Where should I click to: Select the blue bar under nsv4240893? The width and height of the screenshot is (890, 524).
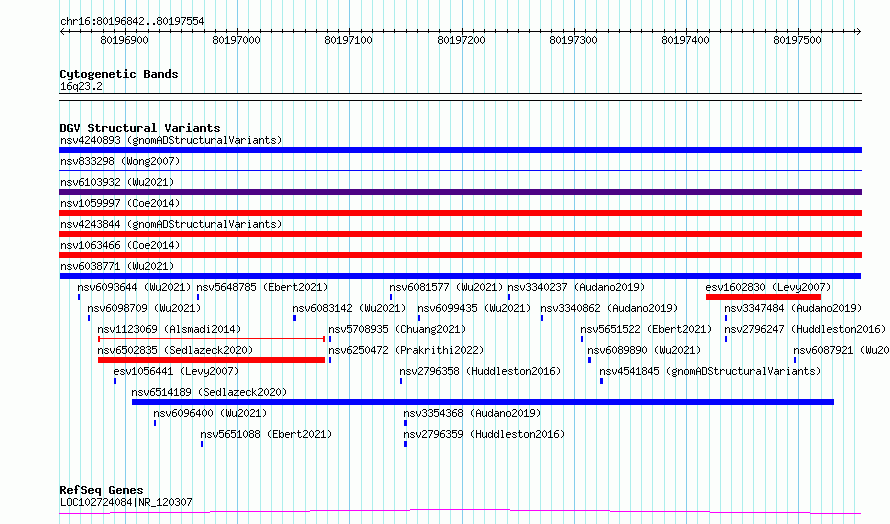(x=460, y=150)
